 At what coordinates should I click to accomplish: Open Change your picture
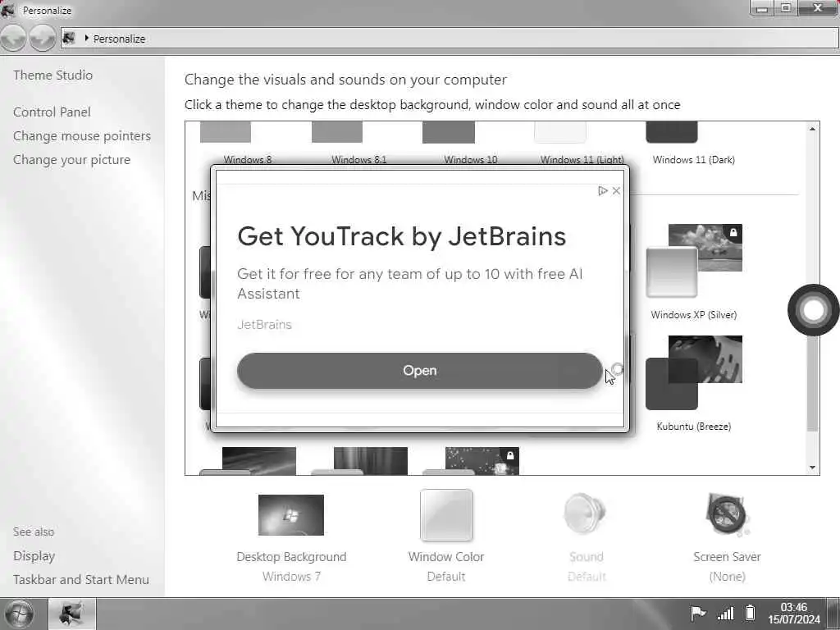tap(72, 160)
